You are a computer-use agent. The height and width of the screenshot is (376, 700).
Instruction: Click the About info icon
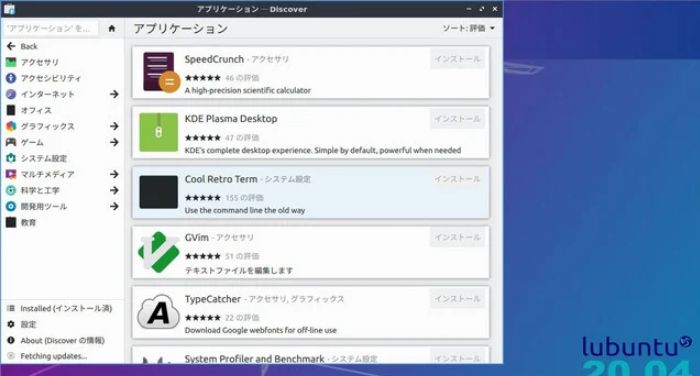click(x=11, y=340)
